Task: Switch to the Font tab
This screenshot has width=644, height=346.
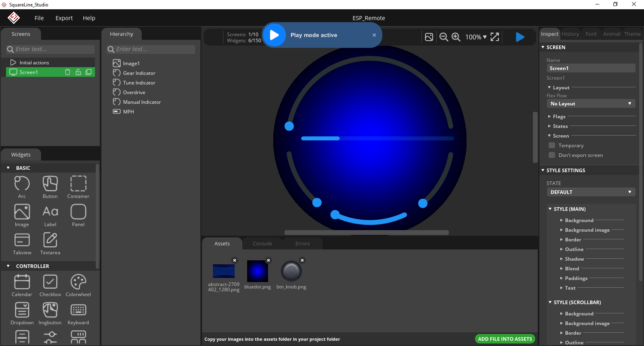Action: 591,34
